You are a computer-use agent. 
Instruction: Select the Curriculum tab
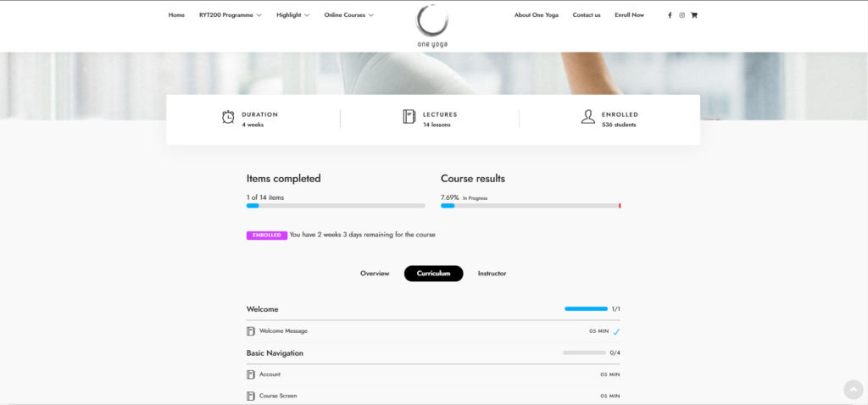(433, 274)
